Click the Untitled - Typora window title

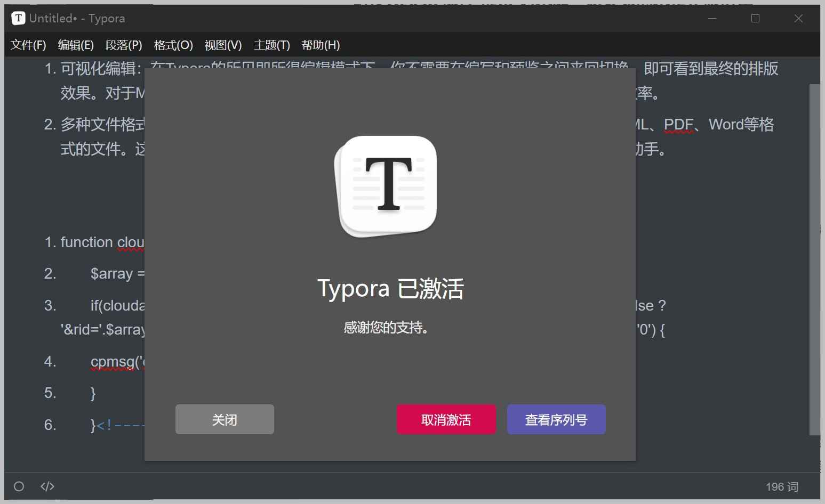click(77, 18)
